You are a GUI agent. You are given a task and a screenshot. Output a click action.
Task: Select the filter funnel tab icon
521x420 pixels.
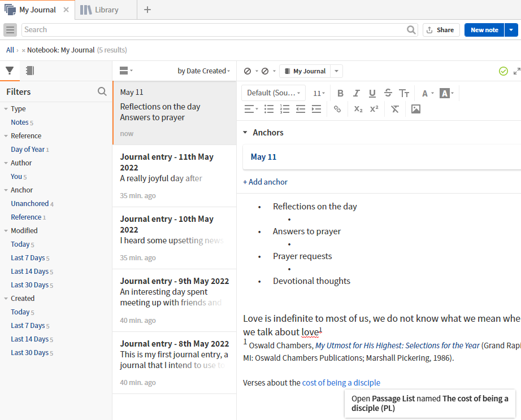[10, 71]
